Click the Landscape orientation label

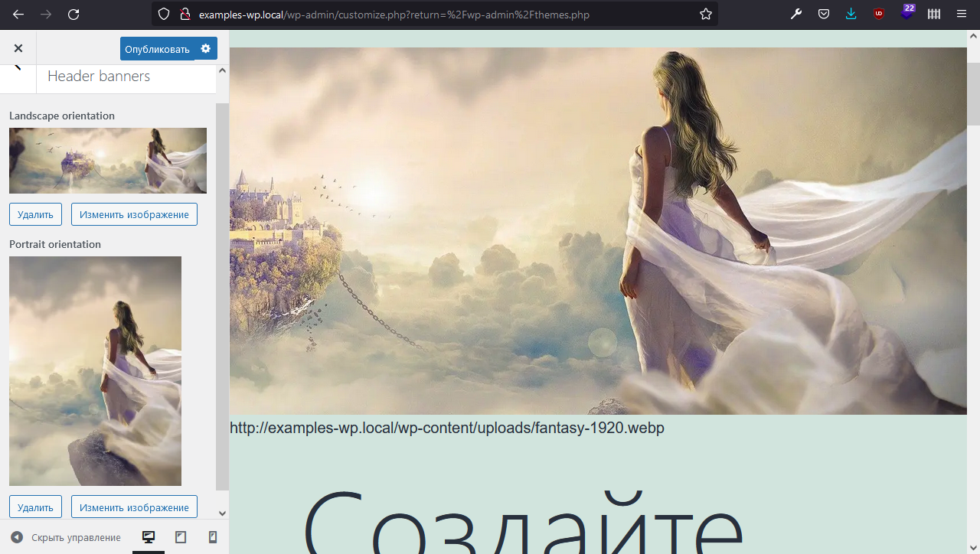pos(62,116)
